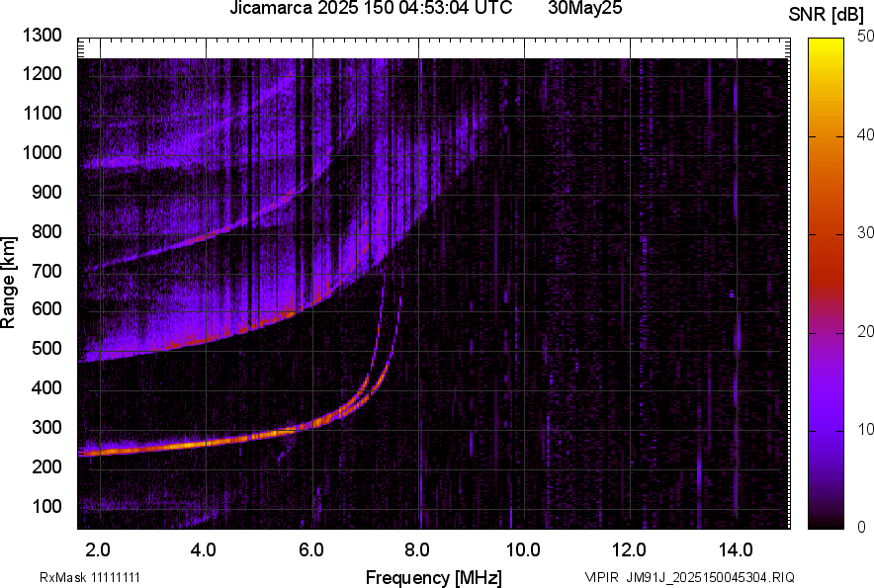874x588 pixels.
Task: Click the range tick label '300'
Action: (x=46, y=427)
